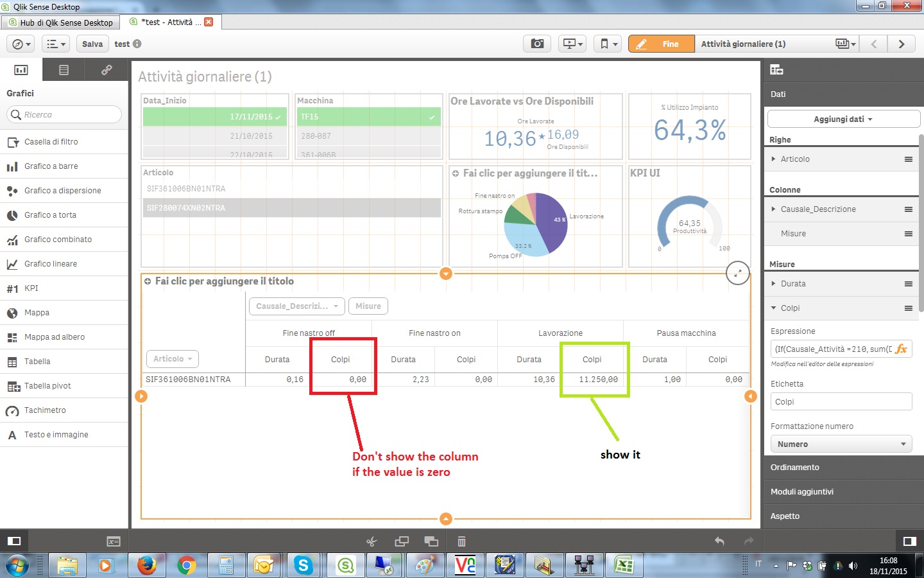
Task: Select article SIF280074XN02NTRA in Articolo filter
Action: tap(292, 208)
